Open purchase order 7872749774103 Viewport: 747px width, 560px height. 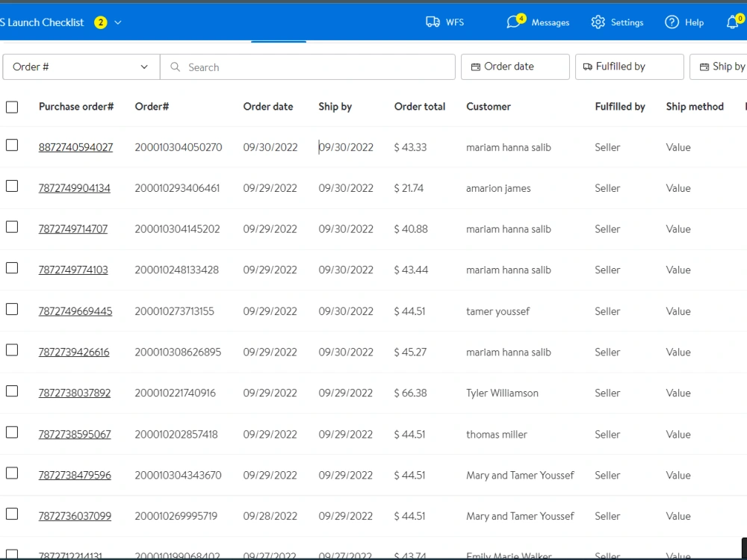73,270
